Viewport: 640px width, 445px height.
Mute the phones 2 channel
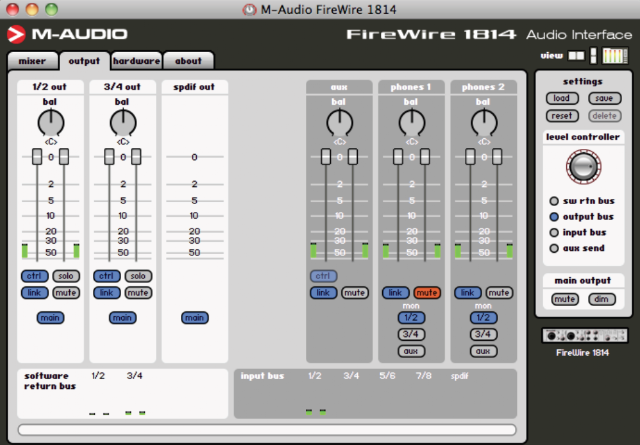pyautogui.click(x=499, y=293)
